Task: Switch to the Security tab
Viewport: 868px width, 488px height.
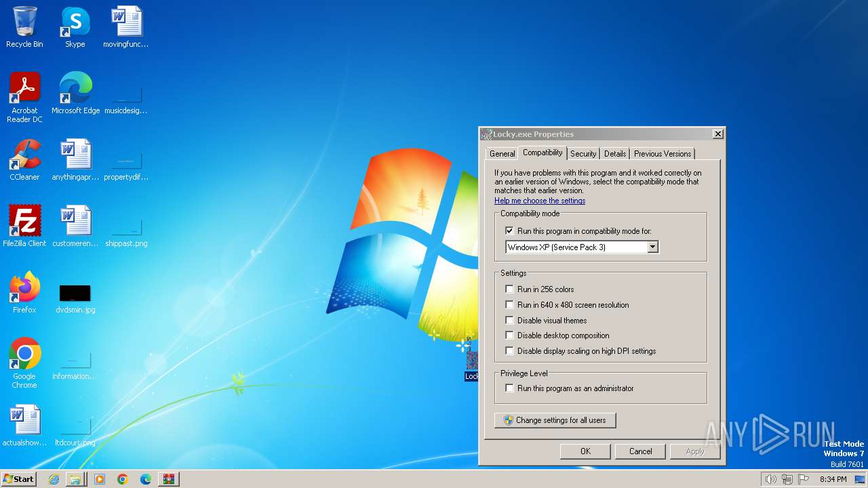Action: [x=583, y=154]
